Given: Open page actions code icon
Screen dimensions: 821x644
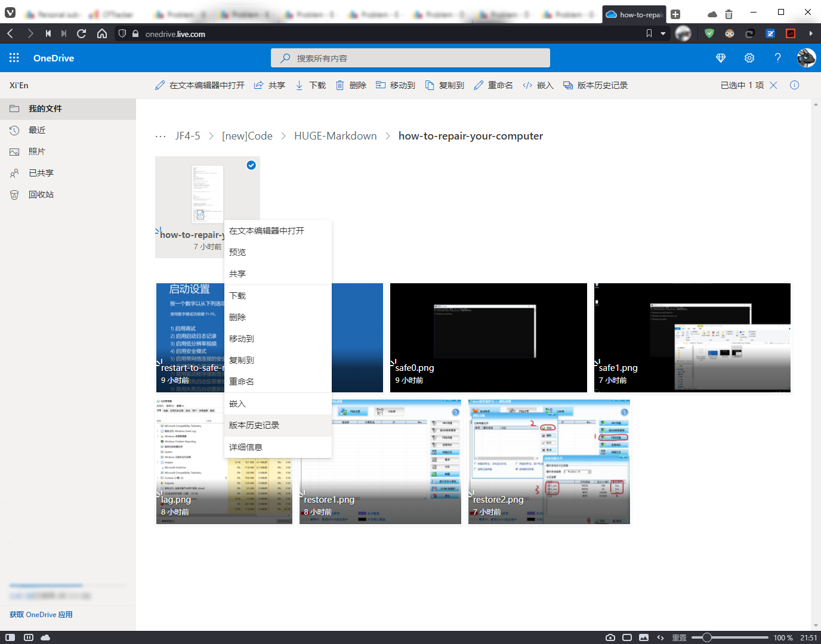Looking at the screenshot, I should (x=660, y=637).
